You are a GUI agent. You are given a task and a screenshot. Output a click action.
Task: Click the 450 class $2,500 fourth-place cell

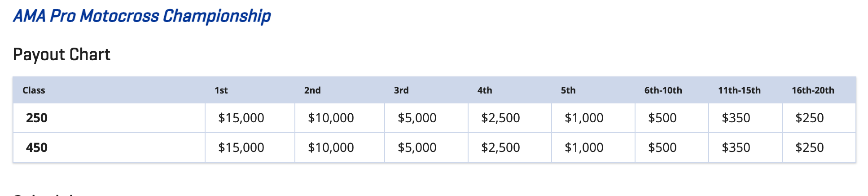(x=510, y=147)
